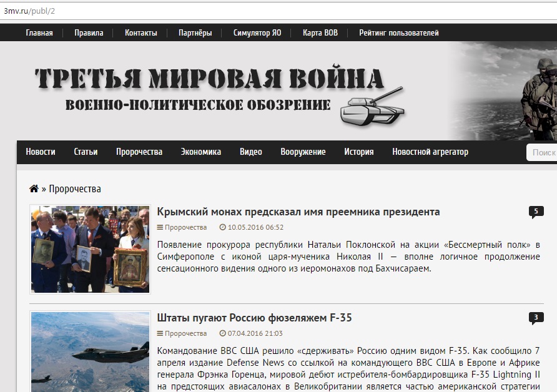This screenshot has width=557, height=392.
Task: Open the Правила page
Action: 89,33
